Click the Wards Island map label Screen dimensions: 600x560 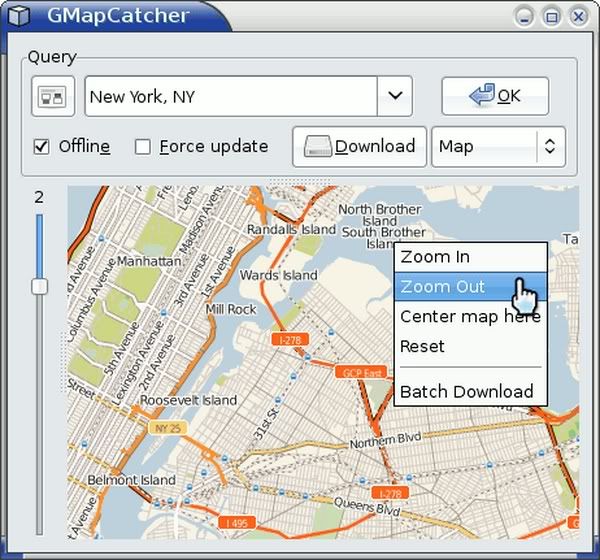pyautogui.click(x=278, y=275)
